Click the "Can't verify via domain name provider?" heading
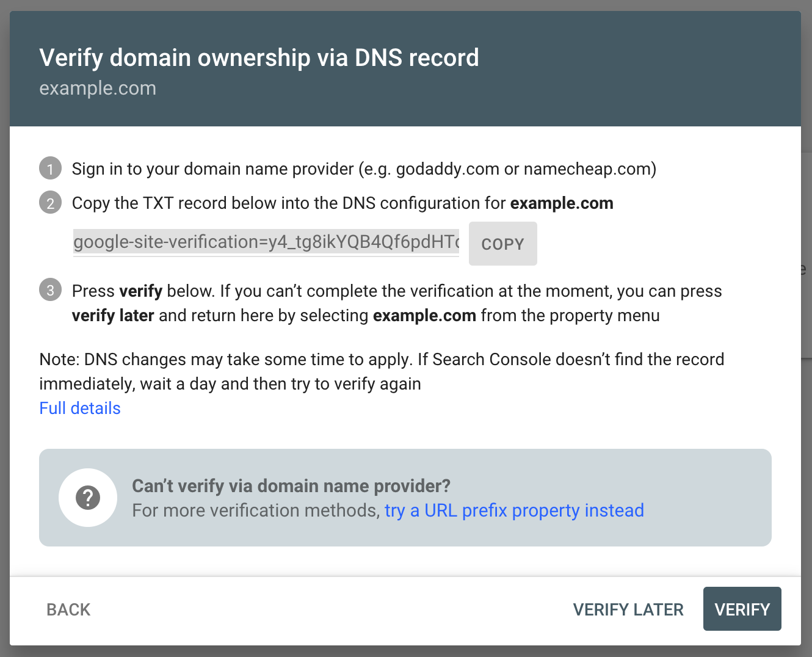 pyautogui.click(x=291, y=486)
